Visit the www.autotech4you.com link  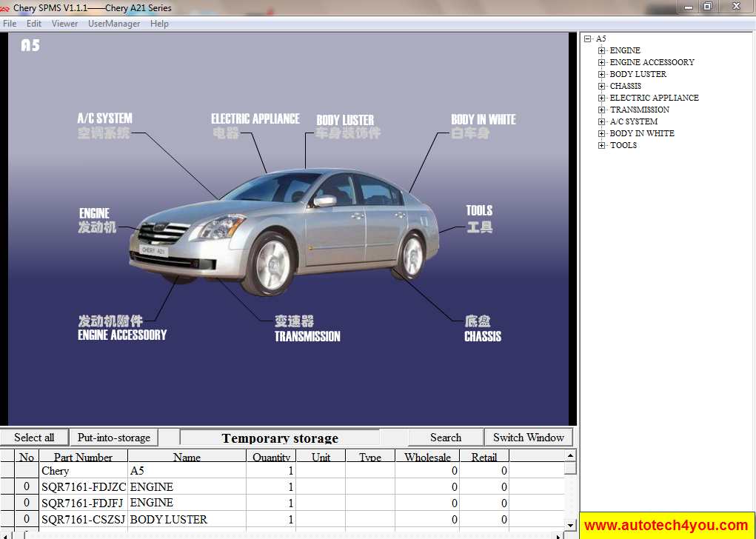[664, 525]
